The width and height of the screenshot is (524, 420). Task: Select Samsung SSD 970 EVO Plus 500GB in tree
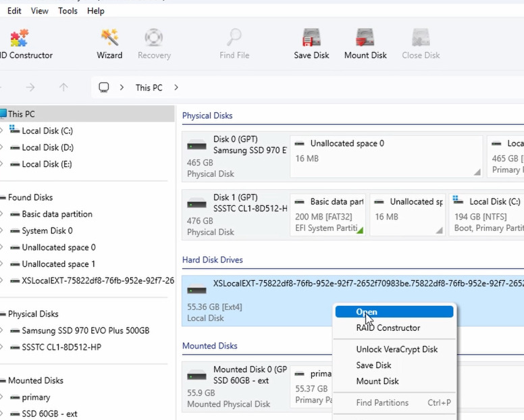pyautogui.click(x=87, y=331)
